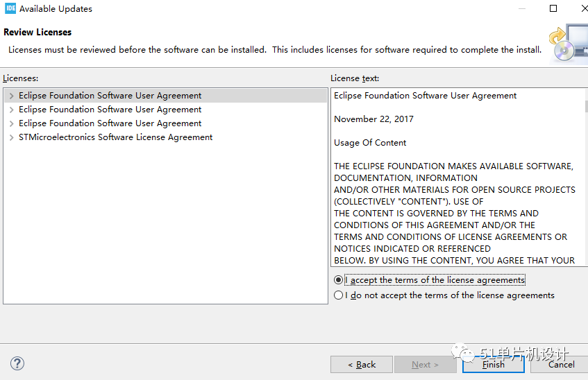This screenshot has height=380, width=588.
Task: Select 'I do not accept the terms' radio button
Action: 338,295
